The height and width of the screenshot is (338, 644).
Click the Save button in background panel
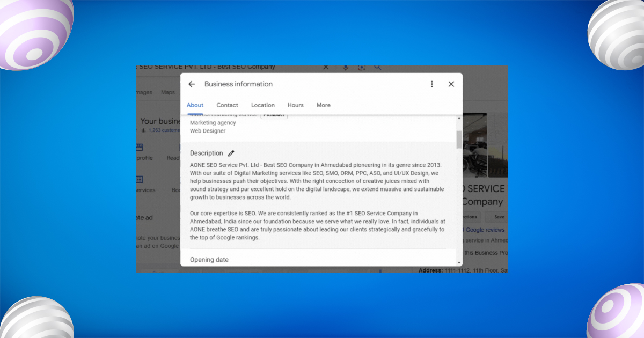(x=499, y=217)
